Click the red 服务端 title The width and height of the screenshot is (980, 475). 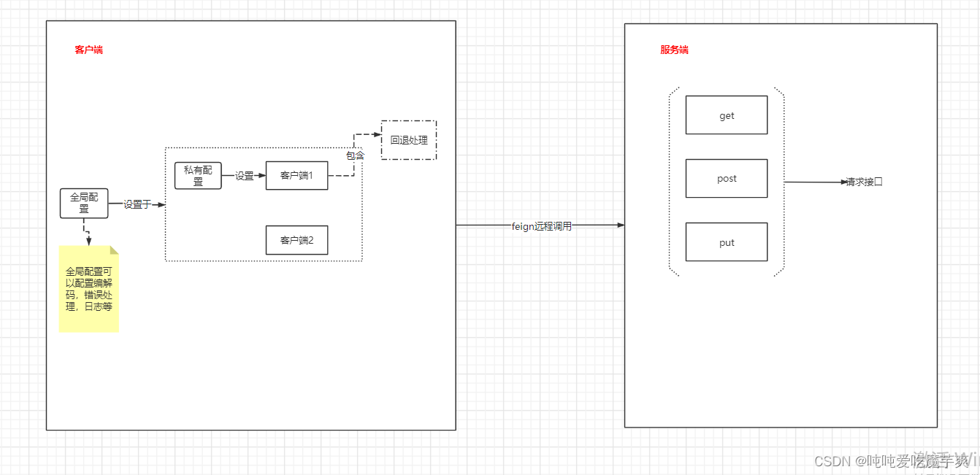click(674, 49)
